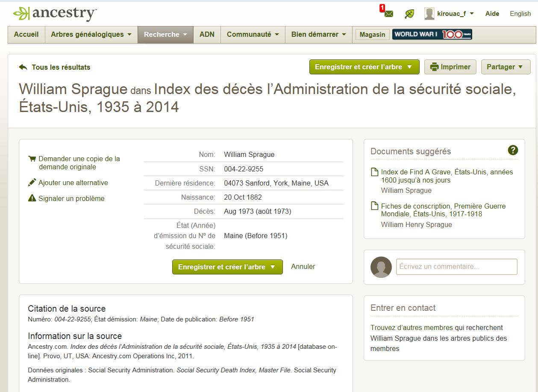Click Maine (Before 1951) value
Image resolution: width=538 pixels, height=392 pixels.
pyautogui.click(x=256, y=236)
